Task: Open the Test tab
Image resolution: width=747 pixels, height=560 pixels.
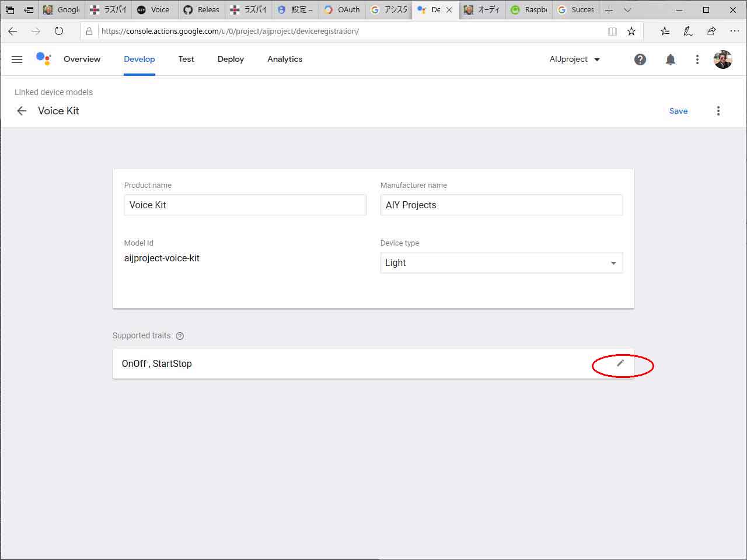Action: pyautogui.click(x=186, y=59)
